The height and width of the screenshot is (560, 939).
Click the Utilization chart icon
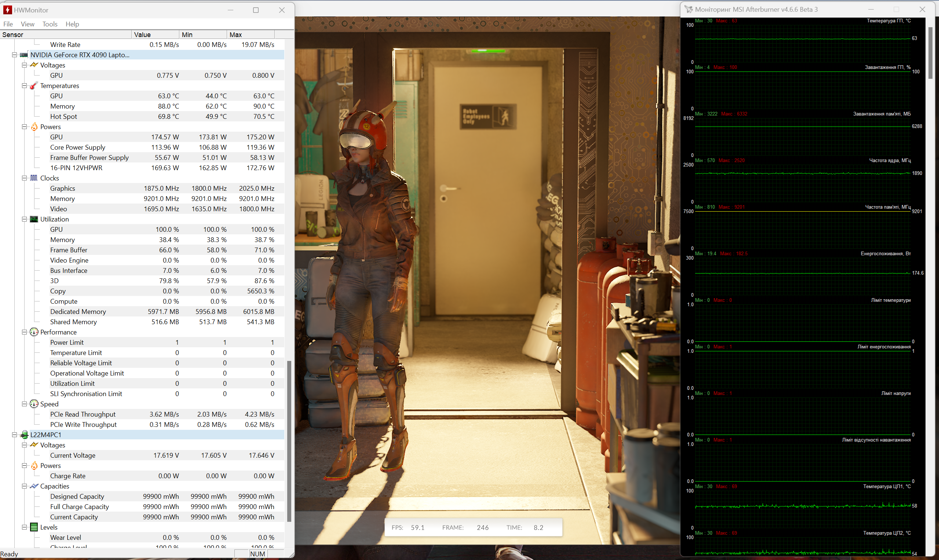pyautogui.click(x=34, y=219)
